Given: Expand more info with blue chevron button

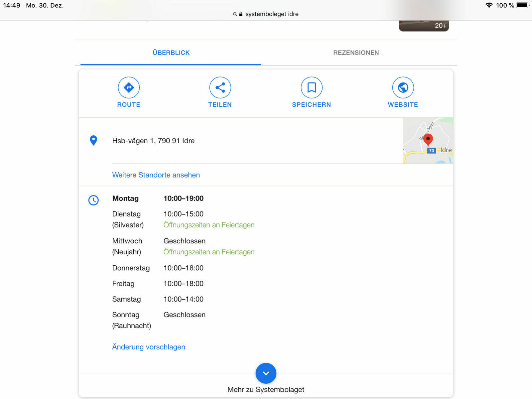Looking at the screenshot, I should [266, 373].
